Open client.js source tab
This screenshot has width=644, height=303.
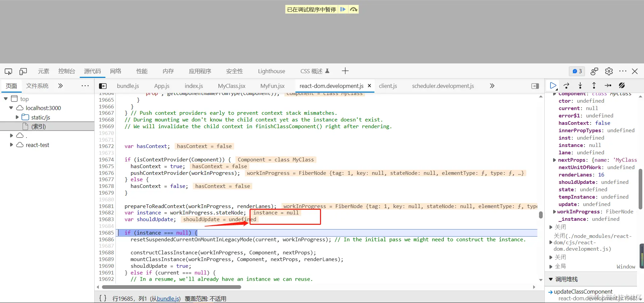coord(388,86)
